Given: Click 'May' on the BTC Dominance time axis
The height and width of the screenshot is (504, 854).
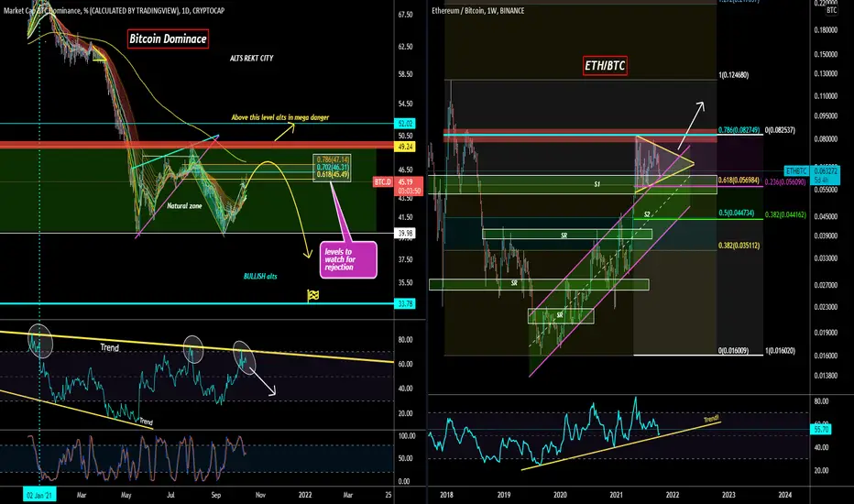Looking at the screenshot, I should pos(126,495).
